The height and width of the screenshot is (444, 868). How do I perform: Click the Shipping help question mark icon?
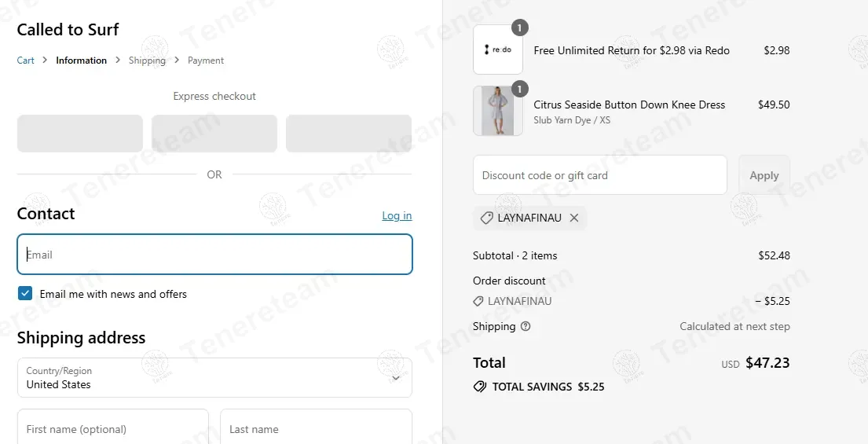(526, 326)
